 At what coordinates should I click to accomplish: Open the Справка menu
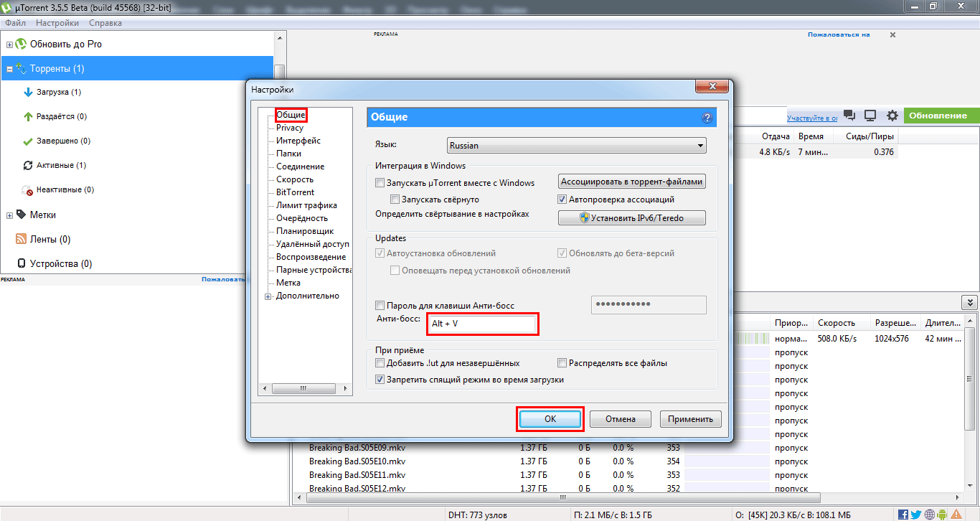click(105, 23)
